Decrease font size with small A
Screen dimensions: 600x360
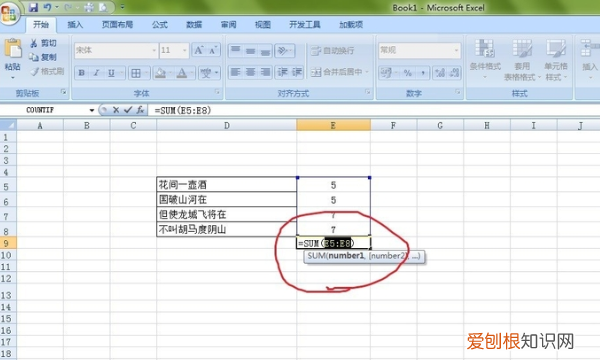tap(213, 50)
